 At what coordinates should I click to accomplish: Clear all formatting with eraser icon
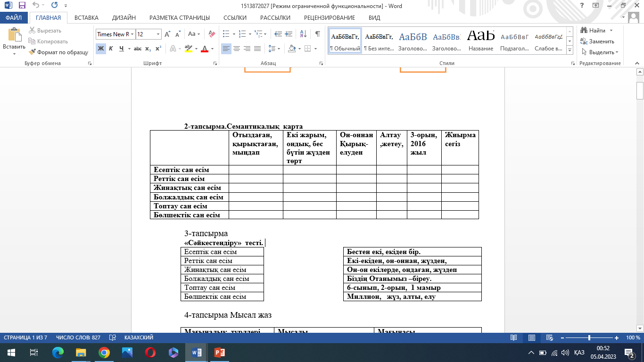pos(212,34)
